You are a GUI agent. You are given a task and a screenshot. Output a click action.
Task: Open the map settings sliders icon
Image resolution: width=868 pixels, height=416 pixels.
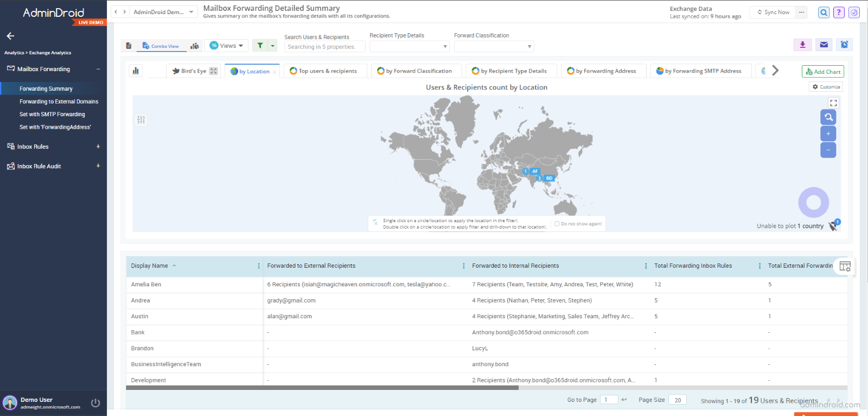(141, 119)
